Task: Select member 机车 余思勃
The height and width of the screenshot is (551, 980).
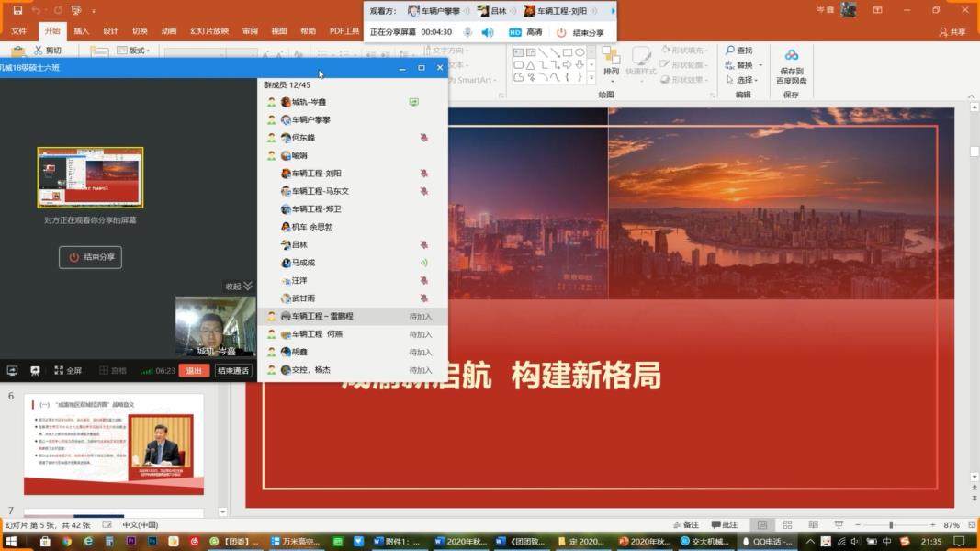Action: click(354, 227)
